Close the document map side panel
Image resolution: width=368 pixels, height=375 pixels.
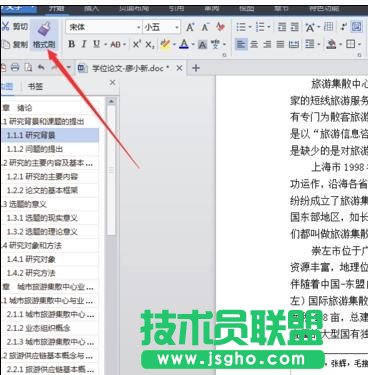click(x=113, y=82)
